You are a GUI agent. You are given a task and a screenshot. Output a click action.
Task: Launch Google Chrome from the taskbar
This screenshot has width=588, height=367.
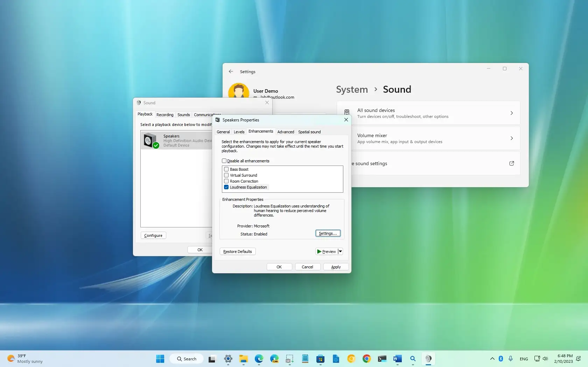(x=366, y=359)
